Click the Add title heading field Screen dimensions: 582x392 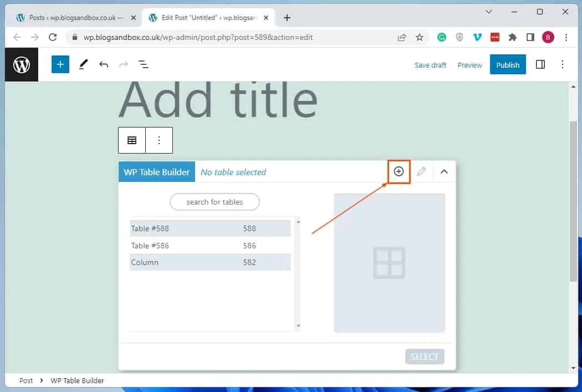click(x=218, y=100)
